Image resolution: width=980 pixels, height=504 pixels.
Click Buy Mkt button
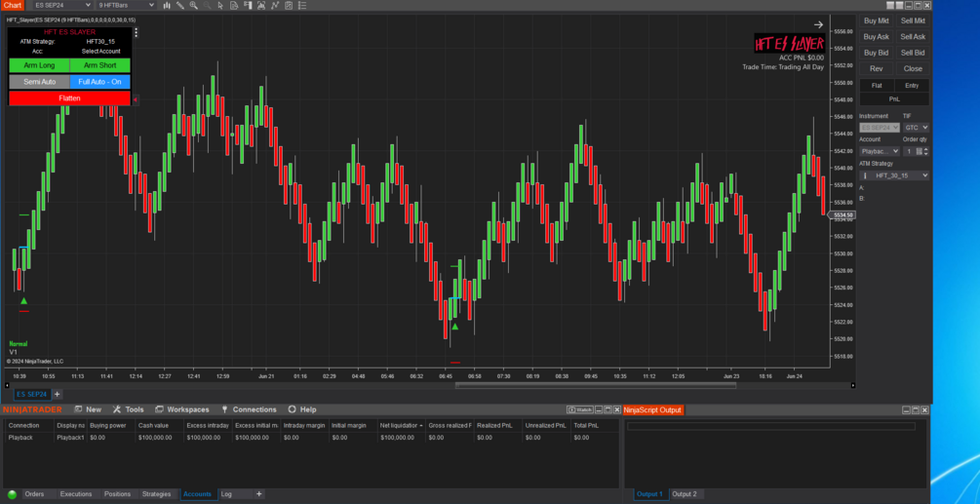(877, 20)
